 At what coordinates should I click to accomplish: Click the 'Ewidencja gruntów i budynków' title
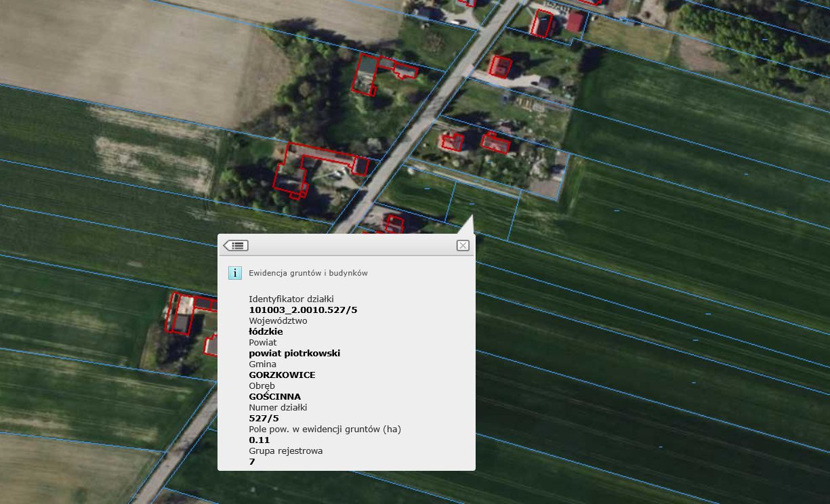click(x=308, y=273)
